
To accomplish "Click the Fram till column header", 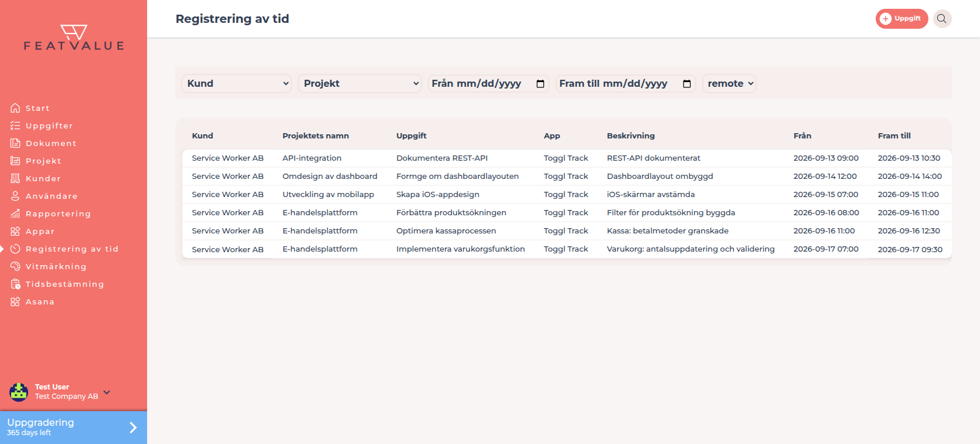I will [x=894, y=135].
